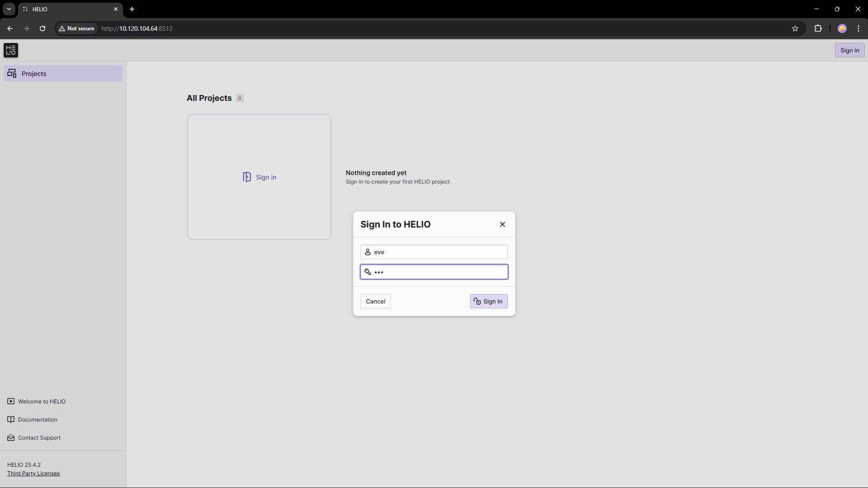This screenshot has width=868, height=488.
Task: Reload the page
Action: coord(43,28)
